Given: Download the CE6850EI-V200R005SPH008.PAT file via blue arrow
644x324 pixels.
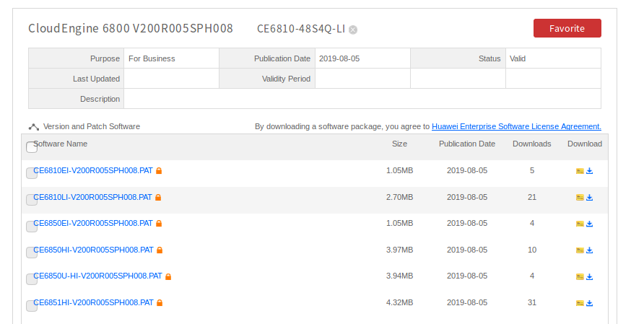Looking at the screenshot, I should [x=589, y=224].
